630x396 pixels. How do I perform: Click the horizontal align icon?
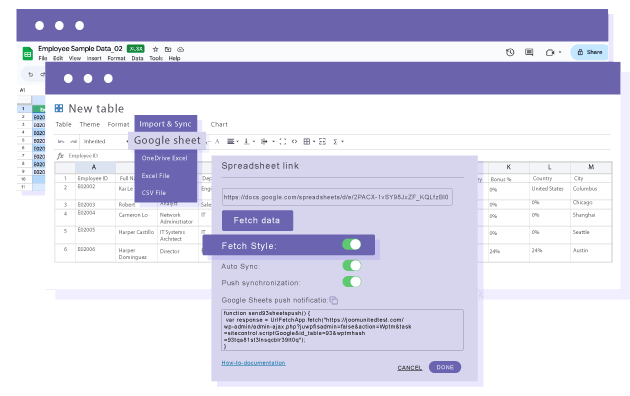[230, 141]
